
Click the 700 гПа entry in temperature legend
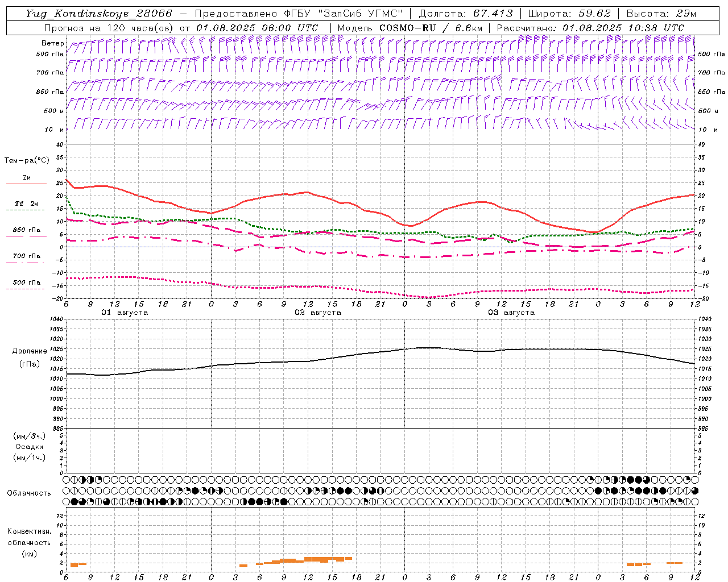pos(27,256)
